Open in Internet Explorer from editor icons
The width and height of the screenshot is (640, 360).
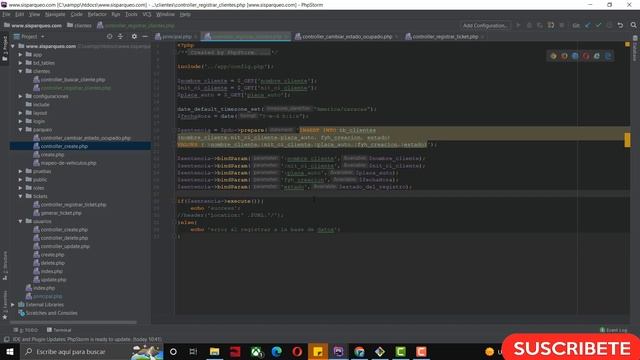pyautogui.click(x=597, y=56)
